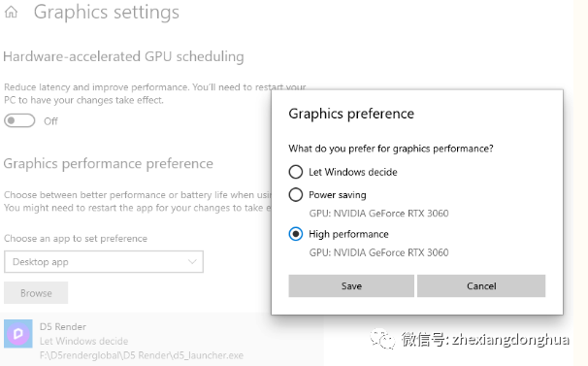Cancel the Graphics preference dialog
Viewport: 588px width, 366px height.
click(481, 286)
